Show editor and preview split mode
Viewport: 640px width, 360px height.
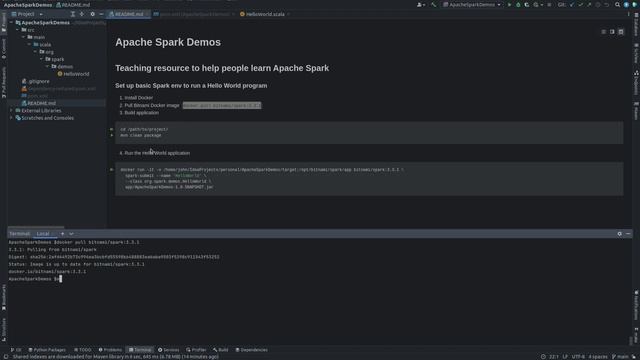[x=612, y=32]
